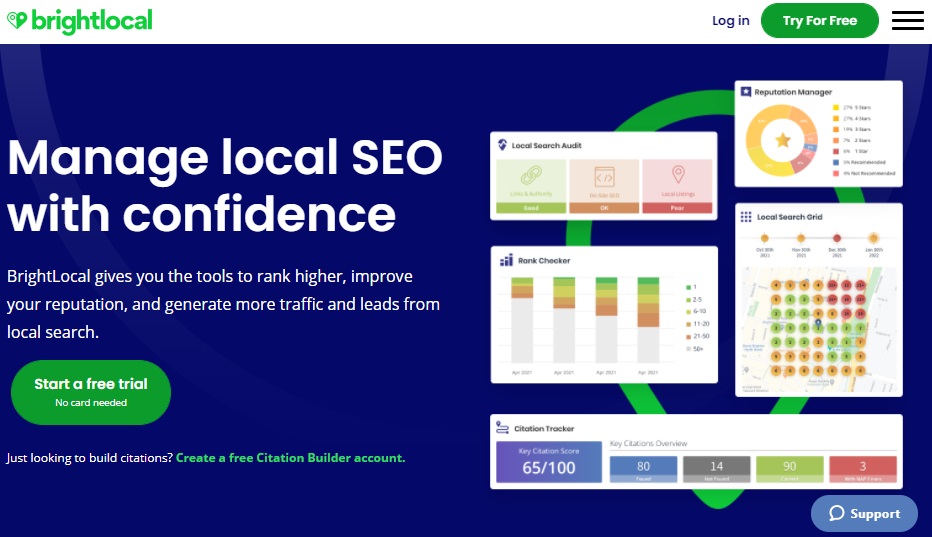Open the hamburger navigation menu

pos(907,20)
